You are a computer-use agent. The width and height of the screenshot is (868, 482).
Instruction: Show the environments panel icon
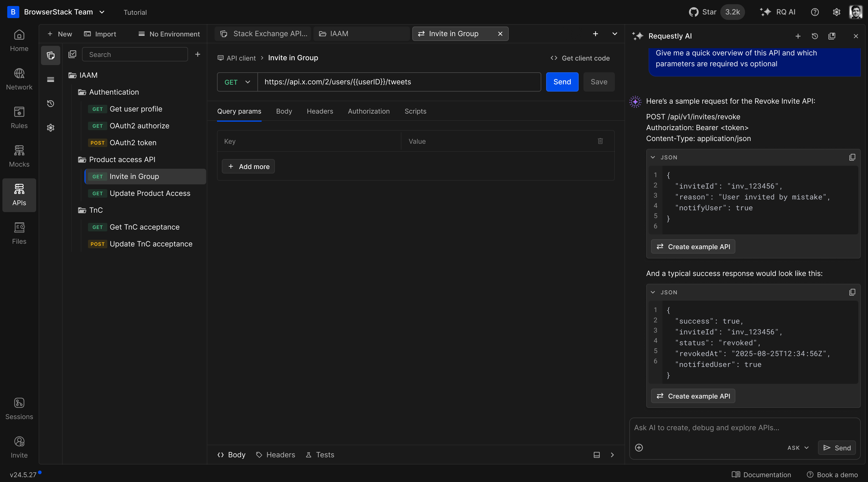[x=51, y=80]
